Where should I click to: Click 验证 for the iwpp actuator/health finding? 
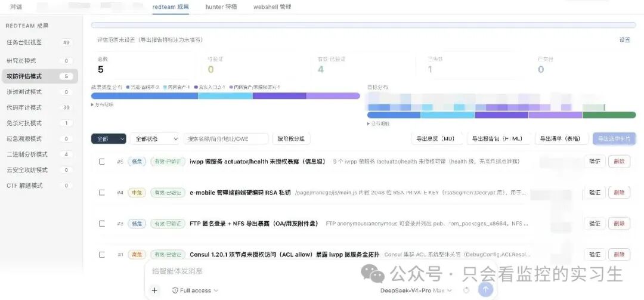click(x=595, y=162)
